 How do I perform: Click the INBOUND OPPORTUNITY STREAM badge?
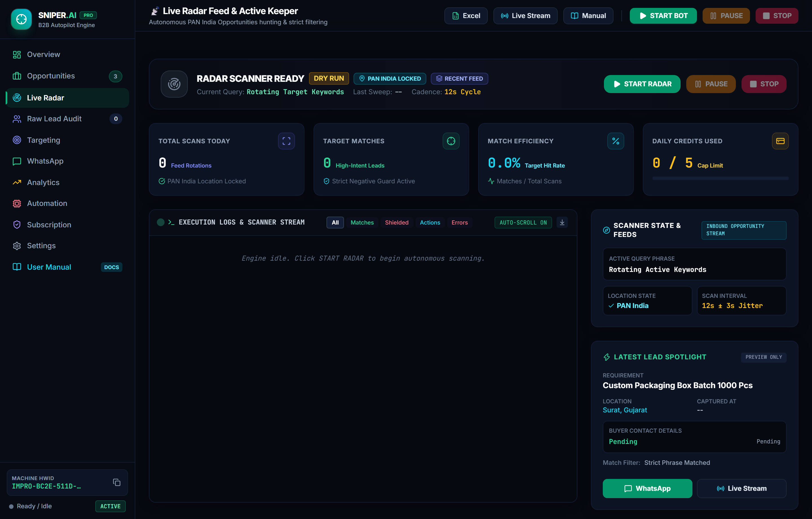click(743, 230)
